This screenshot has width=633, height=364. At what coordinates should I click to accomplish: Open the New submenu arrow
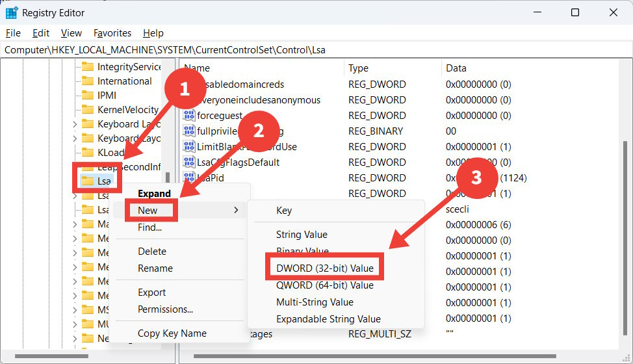coord(236,210)
